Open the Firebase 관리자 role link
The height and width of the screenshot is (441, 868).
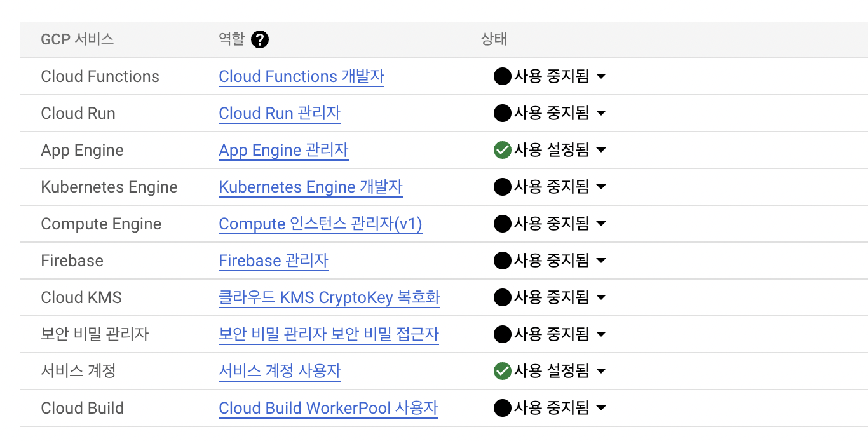tap(273, 261)
